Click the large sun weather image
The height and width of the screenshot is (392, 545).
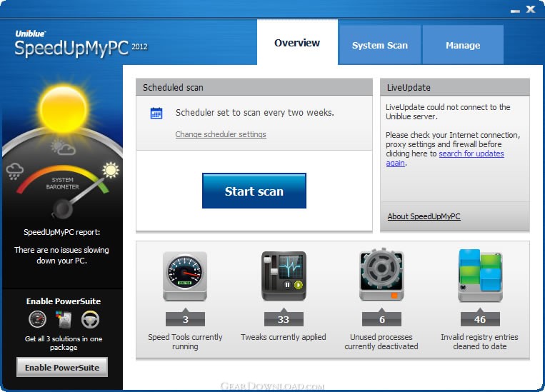coord(64,109)
